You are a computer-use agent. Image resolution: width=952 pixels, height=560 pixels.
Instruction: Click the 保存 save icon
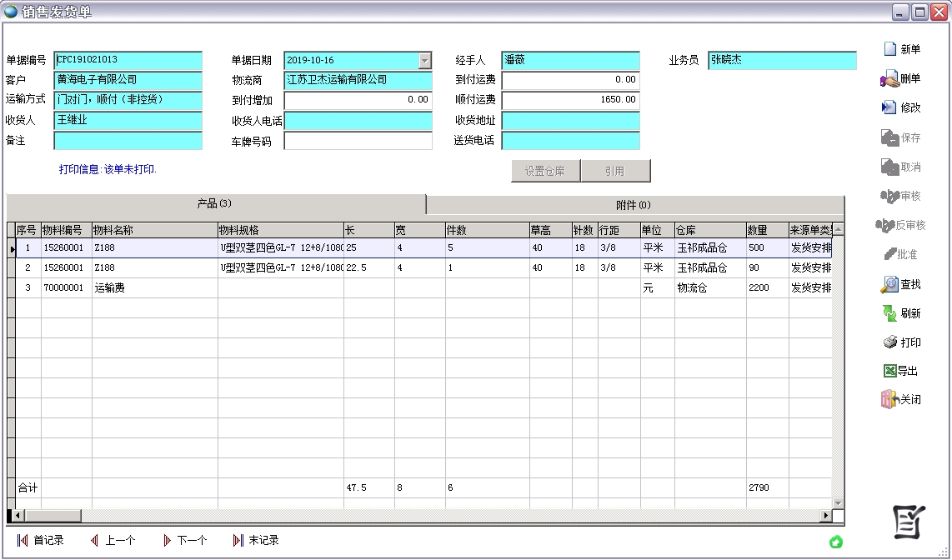904,136
